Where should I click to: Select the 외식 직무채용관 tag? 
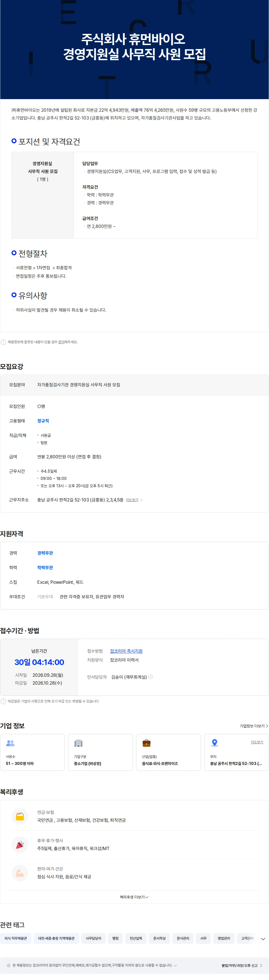(16, 938)
